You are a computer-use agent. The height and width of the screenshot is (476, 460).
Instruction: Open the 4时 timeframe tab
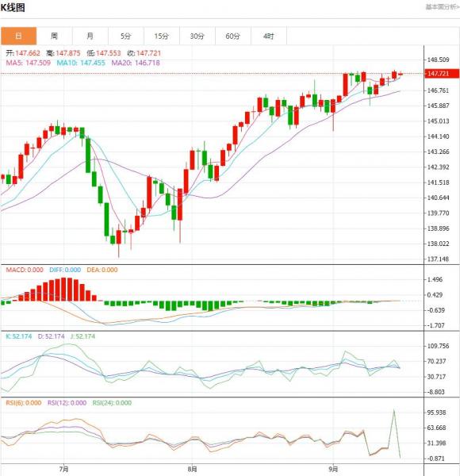269,36
